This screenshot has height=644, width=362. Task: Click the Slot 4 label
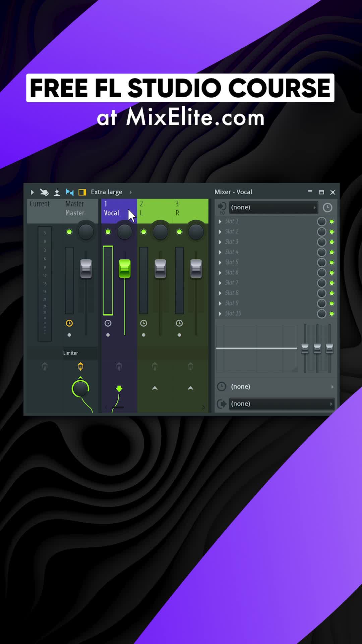coord(232,252)
